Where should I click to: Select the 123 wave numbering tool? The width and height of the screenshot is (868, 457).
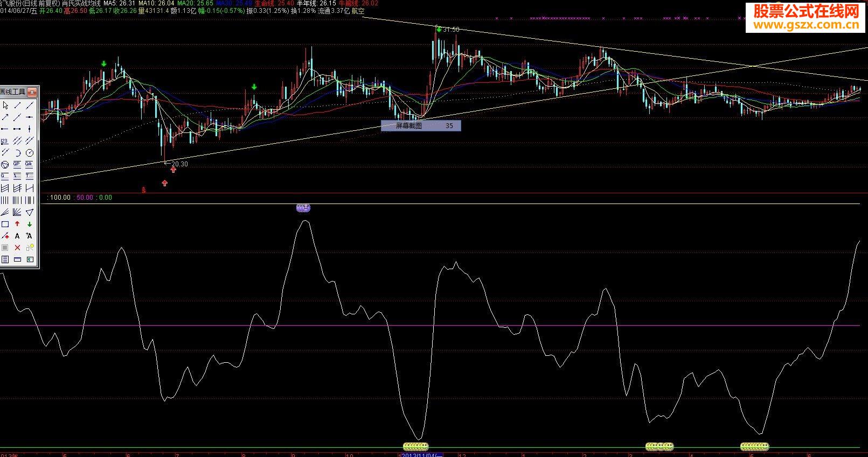pyautogui.click(x=5, y=141)
